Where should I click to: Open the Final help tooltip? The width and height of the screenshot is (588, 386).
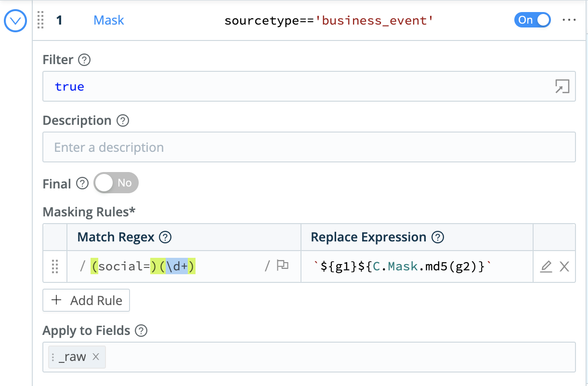point(82,183)
